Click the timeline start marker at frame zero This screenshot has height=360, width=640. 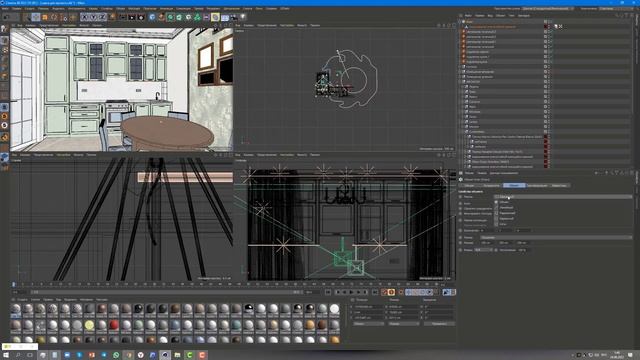click(x=13, y=284)
